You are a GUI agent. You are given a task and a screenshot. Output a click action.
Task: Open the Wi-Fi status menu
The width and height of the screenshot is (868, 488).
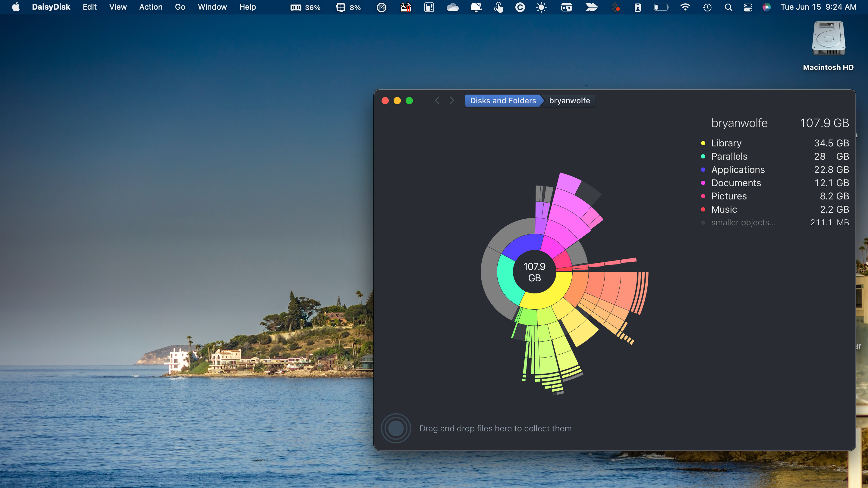(x=685, y=7)
